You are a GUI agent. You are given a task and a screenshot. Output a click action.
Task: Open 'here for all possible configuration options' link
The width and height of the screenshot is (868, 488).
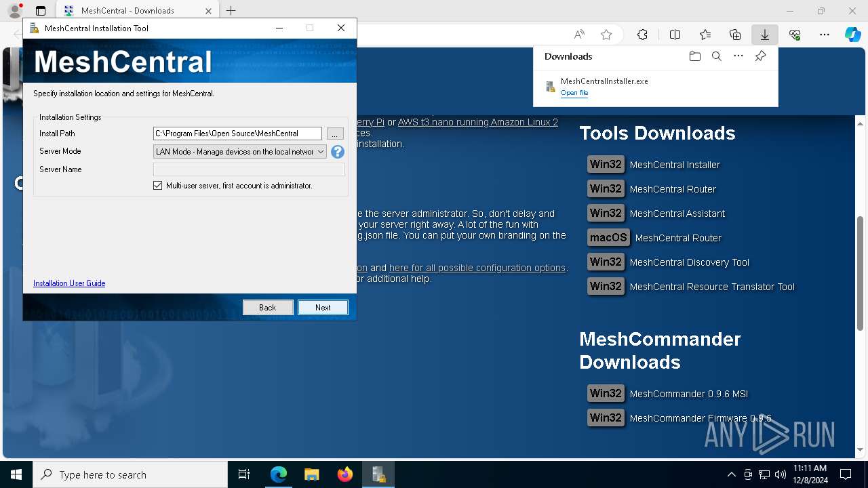[477, 268]
